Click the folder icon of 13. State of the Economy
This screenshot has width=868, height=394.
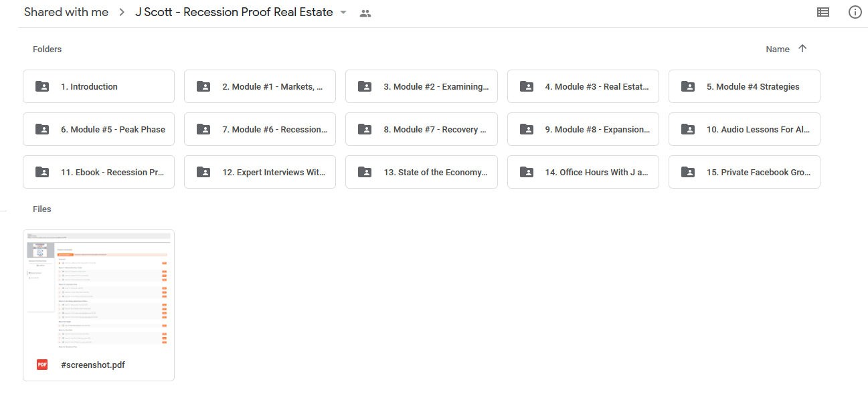[x=365, y=172]
